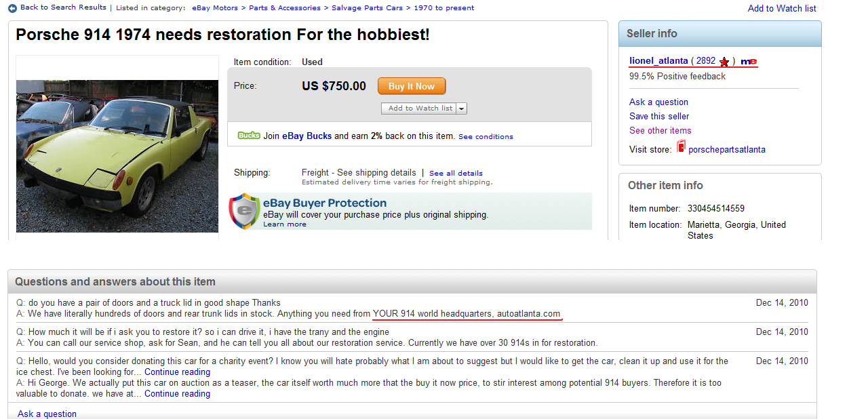Click the Back to Search Results arrow icon
This screenshot has height=419, width=868.
(x=12, y=8)
